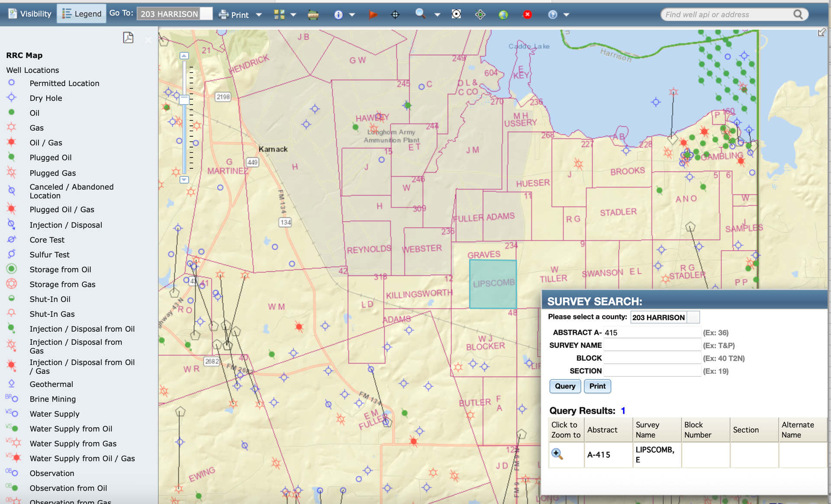Screen dimensions: 831x504
Task: Click the map zoom slider handle
Action: (184, 100)
